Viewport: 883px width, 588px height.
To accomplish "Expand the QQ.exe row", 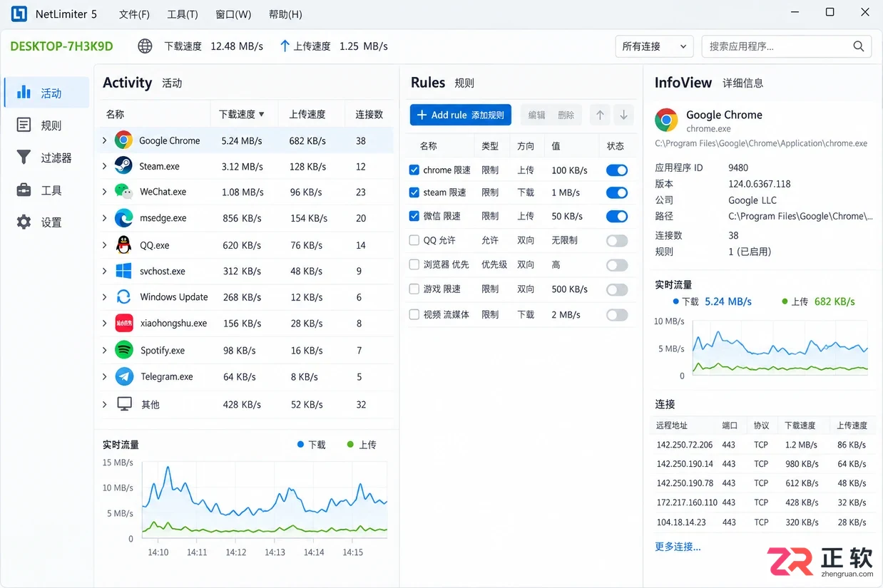I will tap(105, 245).
